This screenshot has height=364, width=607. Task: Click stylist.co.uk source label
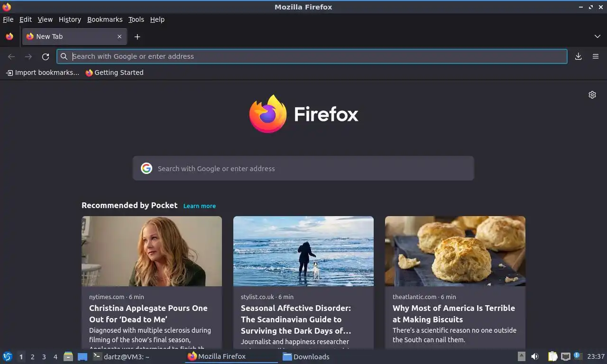258,297
